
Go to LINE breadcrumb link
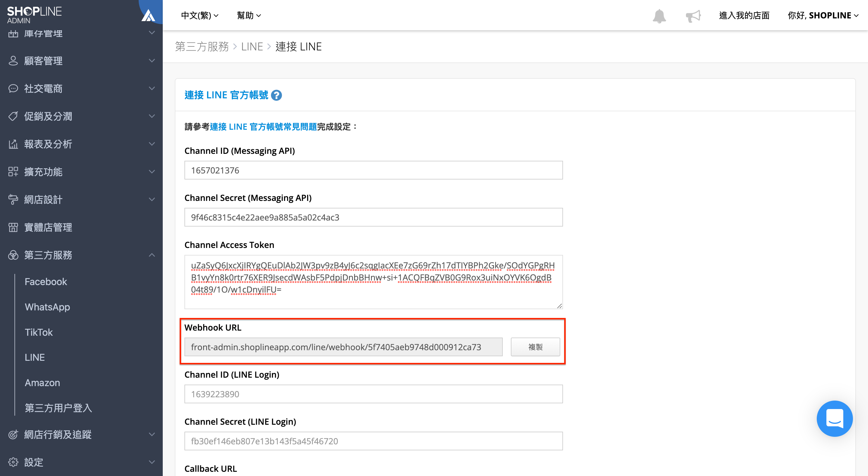click(252, 46)
